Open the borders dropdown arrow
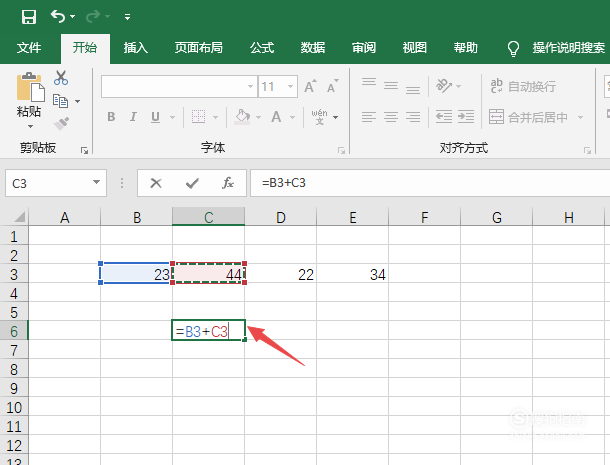The image size is (610, 465). click(215, 117)
